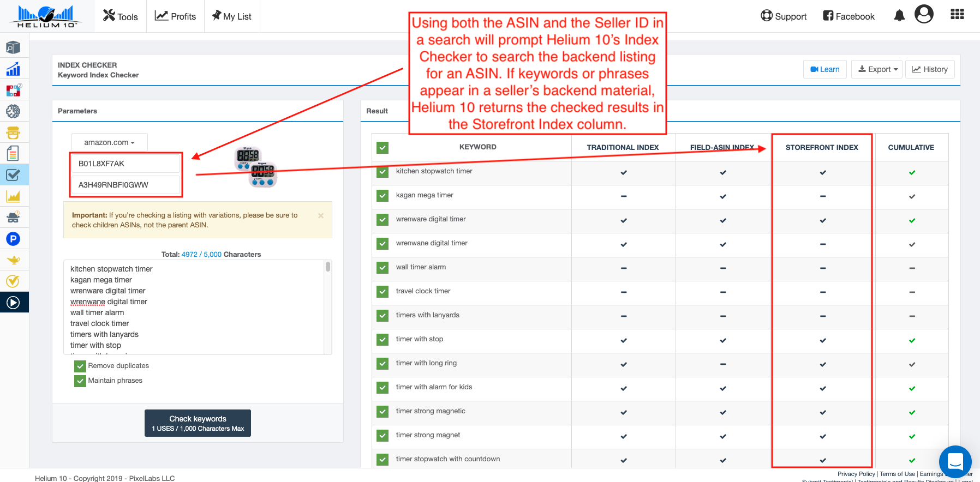Open the apps grid icon

(x=957, y=15)
